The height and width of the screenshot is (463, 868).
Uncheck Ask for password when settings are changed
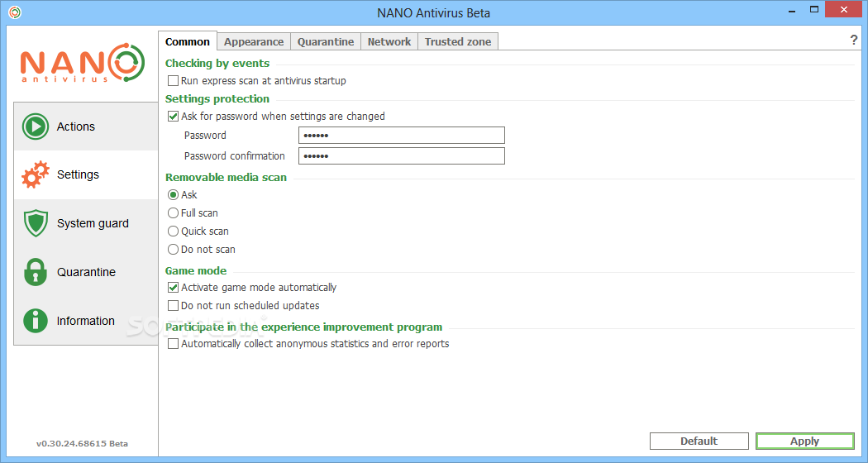174,117
